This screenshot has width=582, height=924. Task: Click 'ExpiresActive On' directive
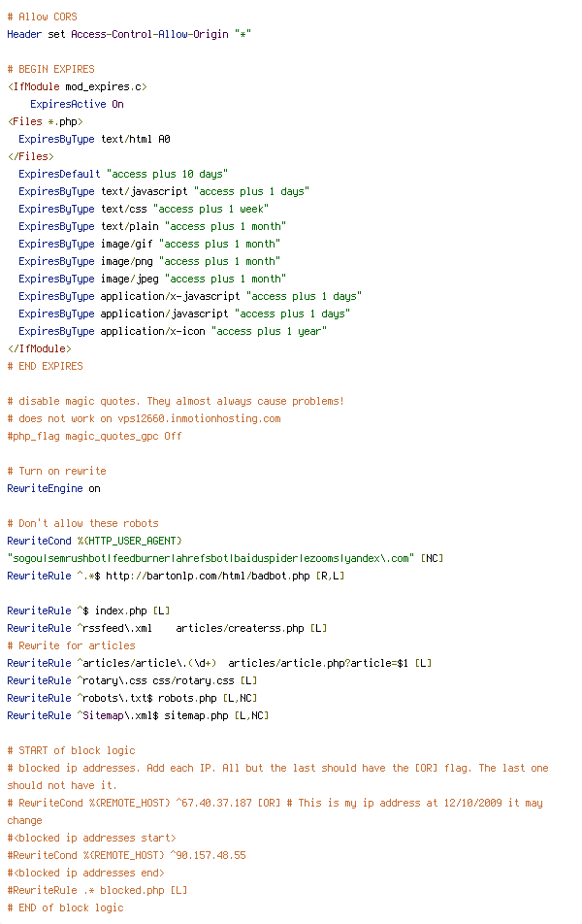pyautogui.click(x=78, y=104)
